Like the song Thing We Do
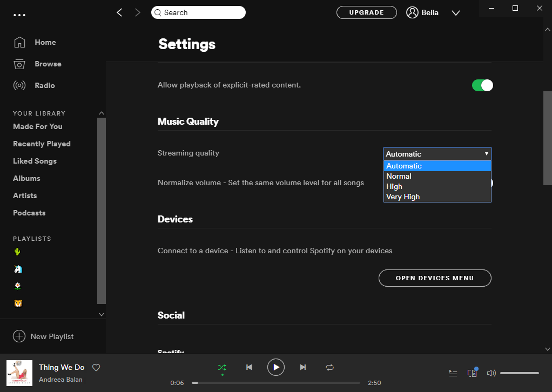552x392 pixels. pyautogui.click(x=96, y=367)
